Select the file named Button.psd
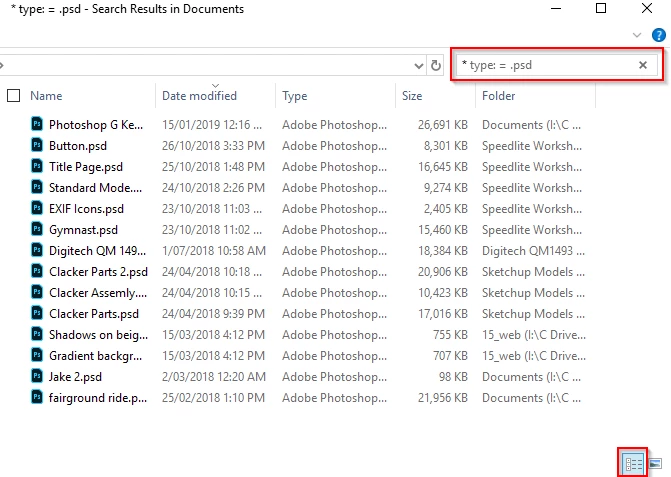The image size is (671, 477). (x=78, y=146)
